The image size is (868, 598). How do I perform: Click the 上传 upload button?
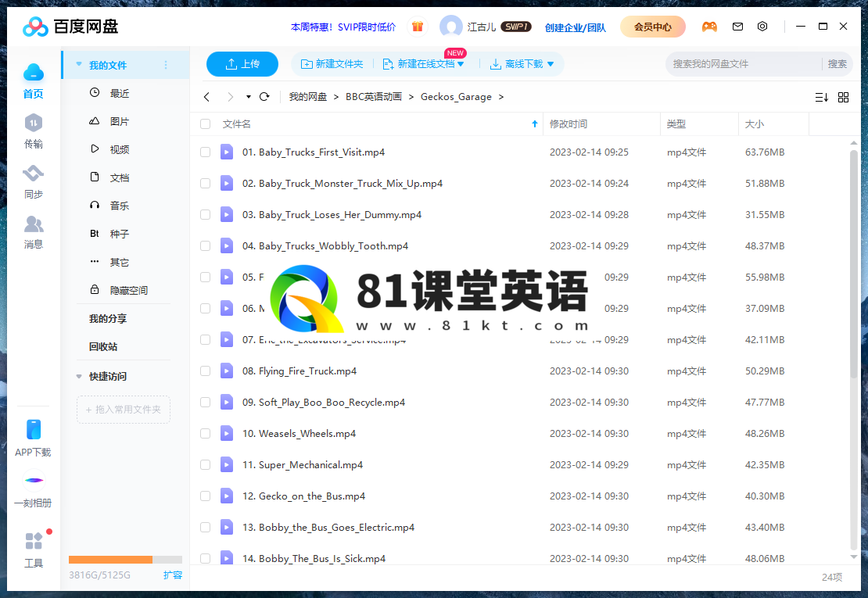coord(242,64)
